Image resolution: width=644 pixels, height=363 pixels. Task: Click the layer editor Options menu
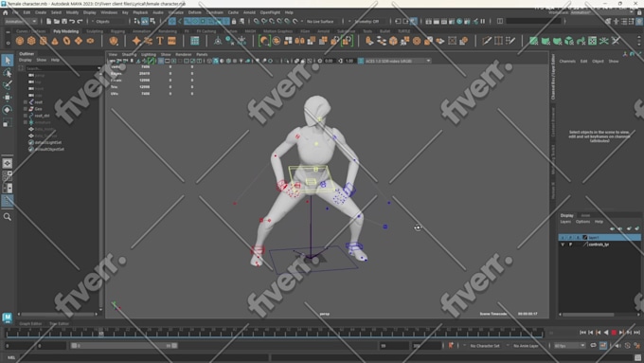[x=582, y=222]
